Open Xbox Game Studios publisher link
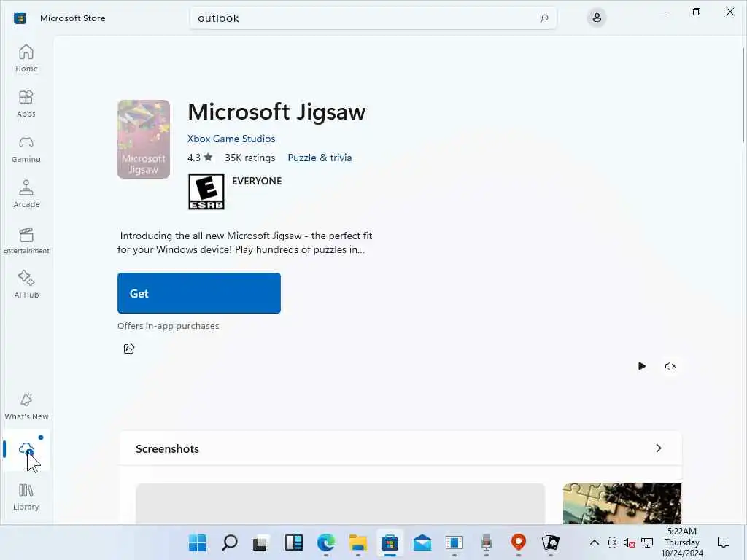The image size is (747, 560). click(x=231, y=139)
